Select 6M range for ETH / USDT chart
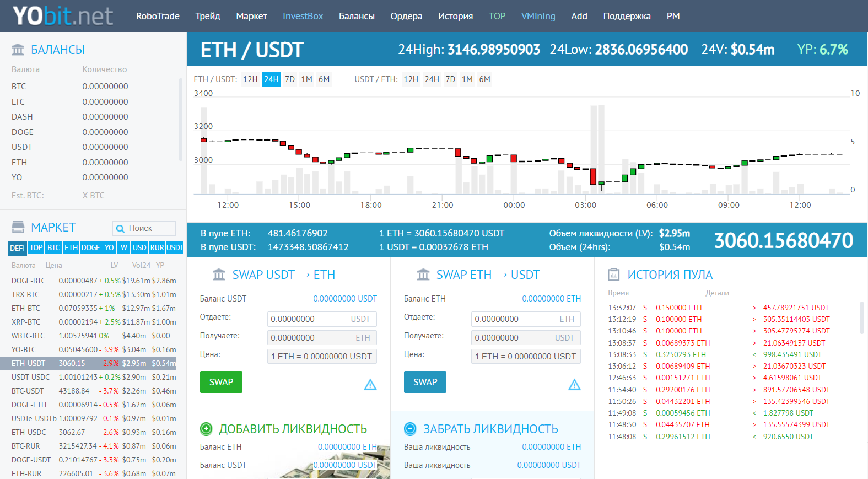 [324, 79]
